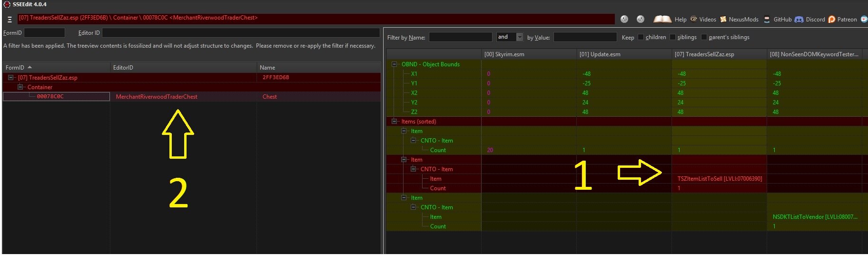Select the Count 1 under TSZItemListToSell
This screenshot has width=868, height=256.
tap(679, 188)
